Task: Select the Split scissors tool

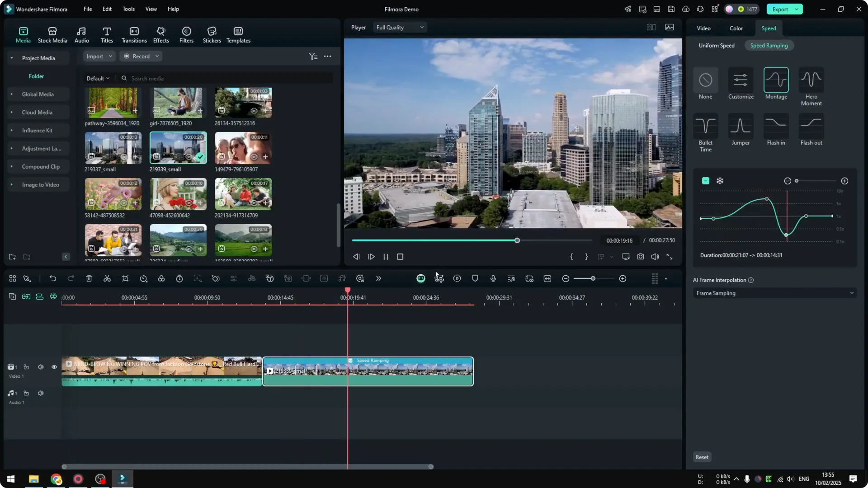Action: coord(107,278)
